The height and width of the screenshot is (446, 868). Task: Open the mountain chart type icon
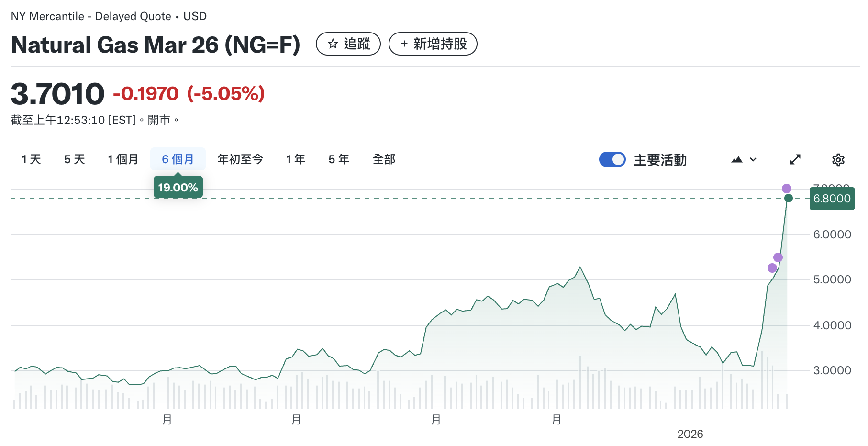point(736,160)
